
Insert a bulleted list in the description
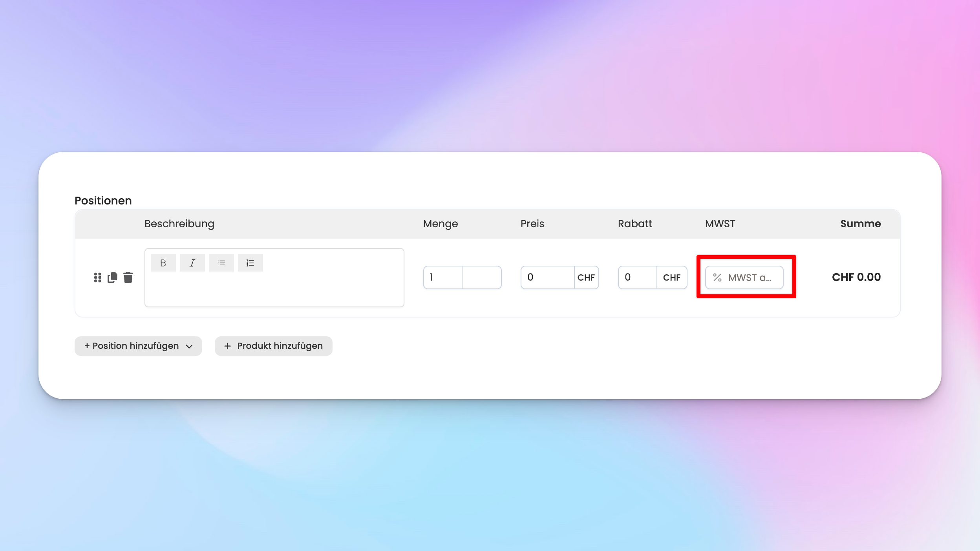pos(221,263)
